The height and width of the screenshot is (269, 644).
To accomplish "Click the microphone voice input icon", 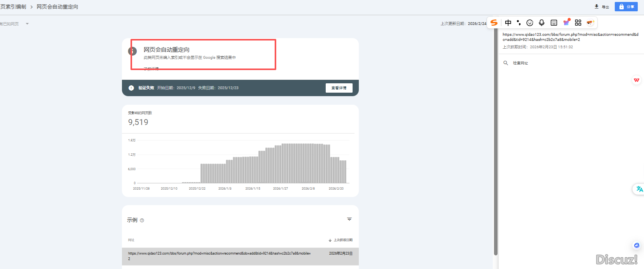I will pyautogui.click(x=542, y=23).
